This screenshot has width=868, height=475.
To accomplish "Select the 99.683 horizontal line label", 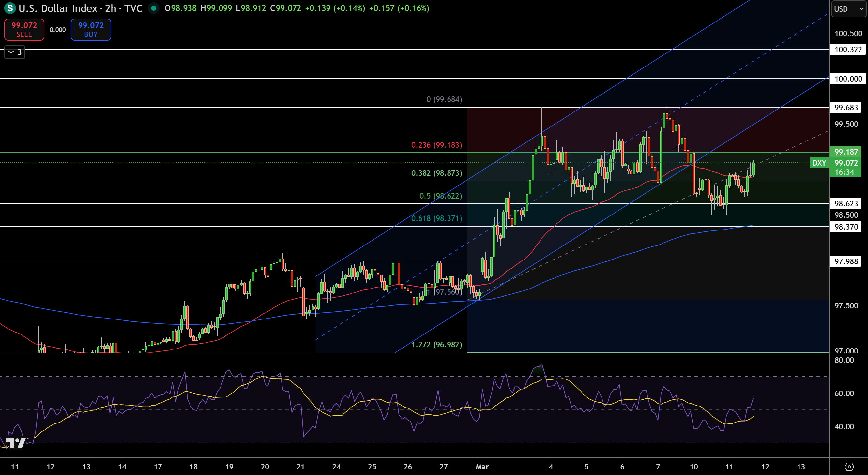I will click(846, 108).
